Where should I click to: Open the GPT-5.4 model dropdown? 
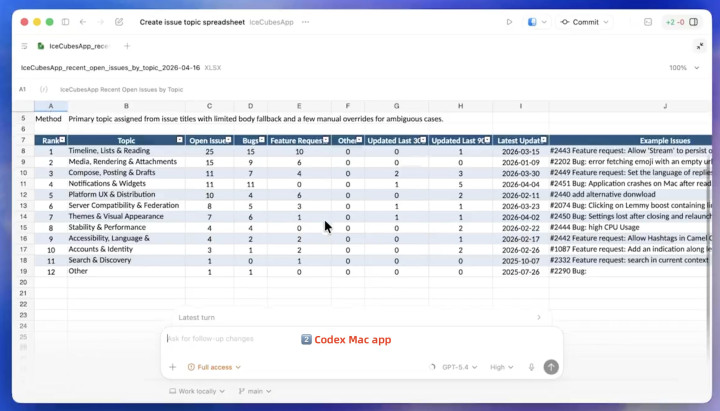(x=460, y=367)
